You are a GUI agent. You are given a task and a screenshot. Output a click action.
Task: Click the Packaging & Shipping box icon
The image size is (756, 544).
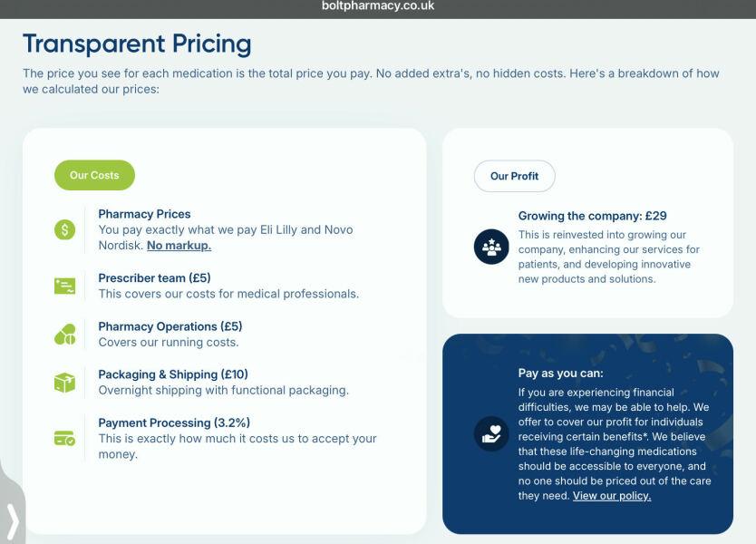[x=63, y=382]
